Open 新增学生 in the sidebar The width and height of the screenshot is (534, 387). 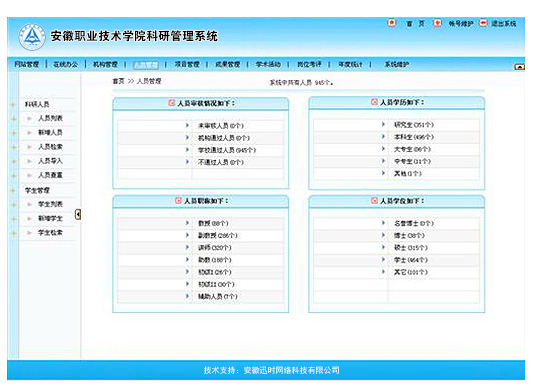point(50,218)
